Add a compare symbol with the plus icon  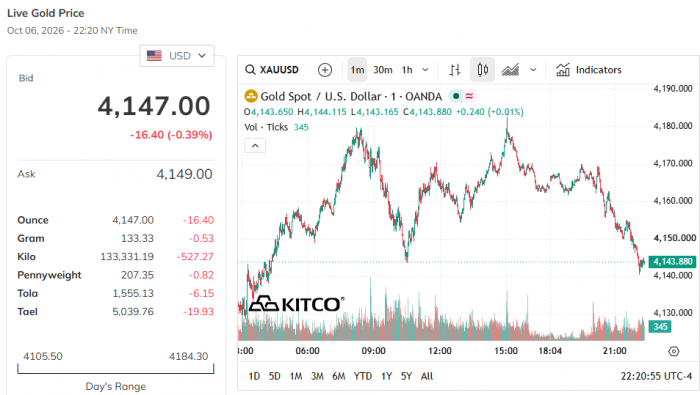pyautogui.click(x=325, y=70)
